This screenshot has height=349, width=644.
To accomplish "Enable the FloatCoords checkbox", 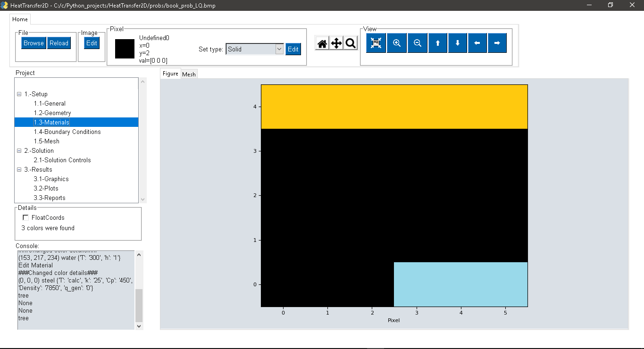I will click(25, 217).
